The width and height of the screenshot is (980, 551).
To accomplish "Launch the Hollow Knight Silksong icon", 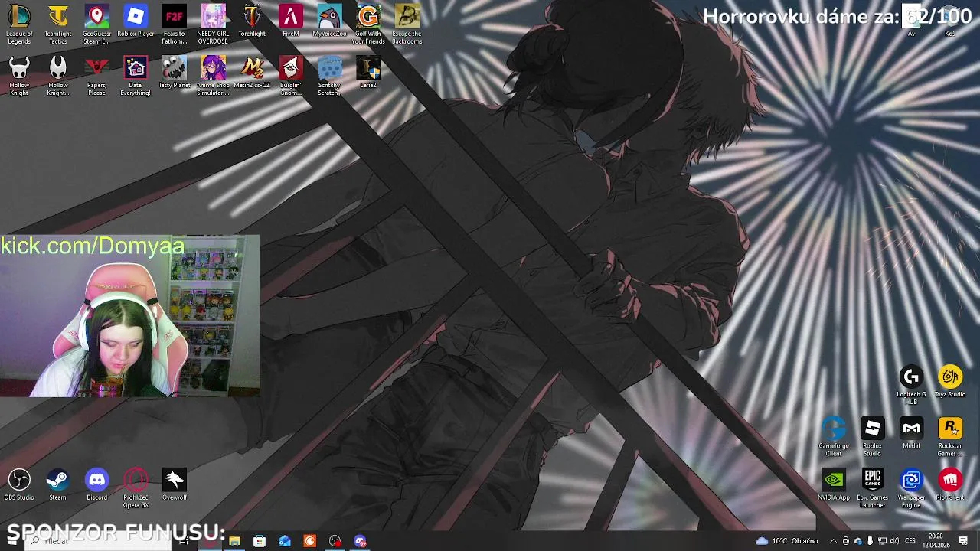I will tap(57, 76).
